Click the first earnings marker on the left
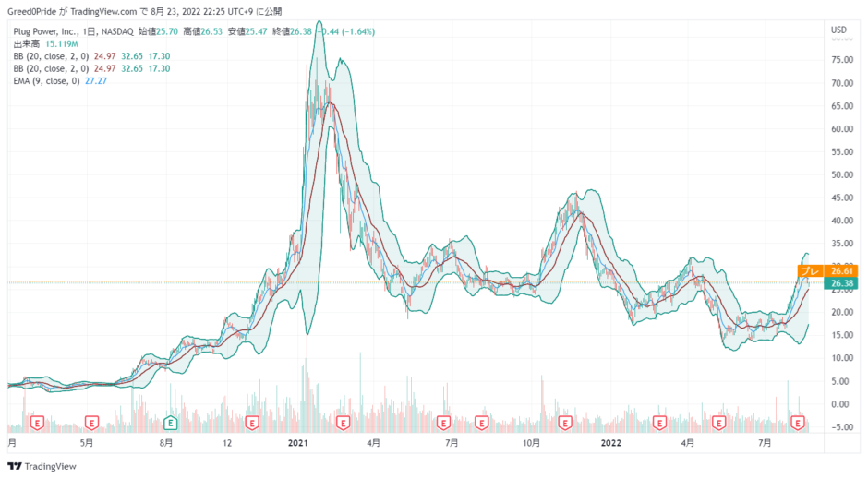The height and width of the screenshot is (479, 868). click(37, 423)
